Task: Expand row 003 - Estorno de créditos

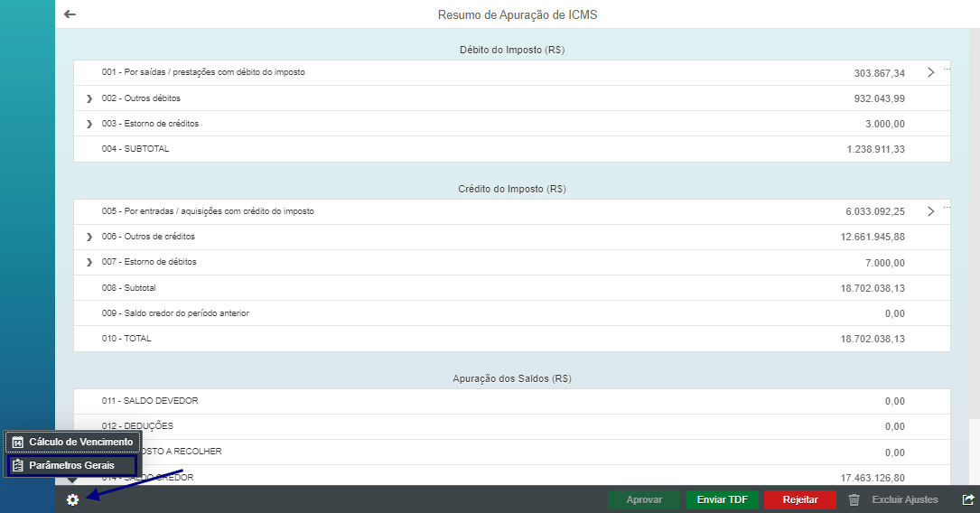Action: (x=89, y=124)
